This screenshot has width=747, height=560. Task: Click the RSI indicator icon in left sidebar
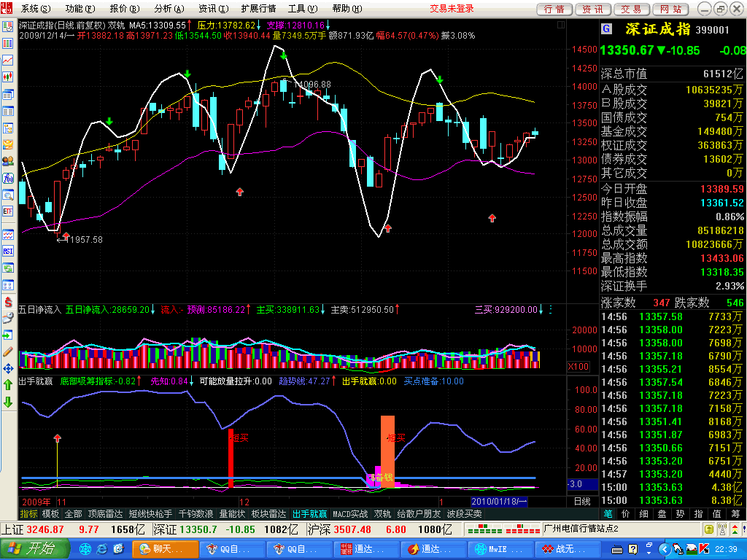coord(8,251)
